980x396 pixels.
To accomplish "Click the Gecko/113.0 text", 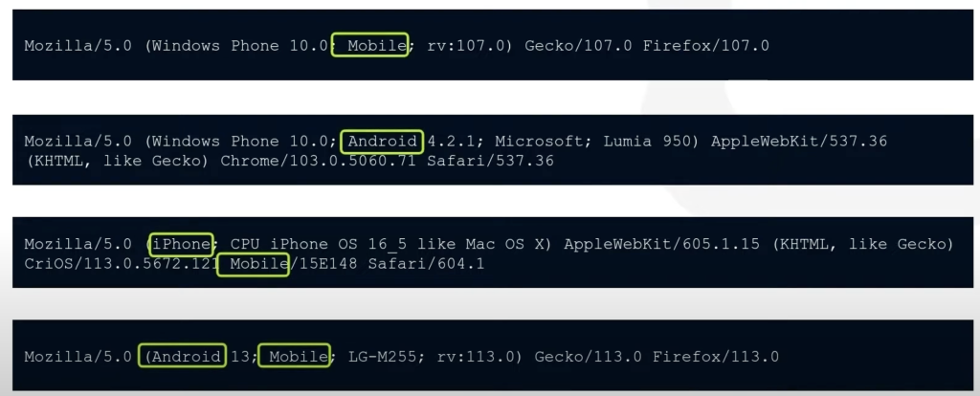I will click(x=589, y=357).
